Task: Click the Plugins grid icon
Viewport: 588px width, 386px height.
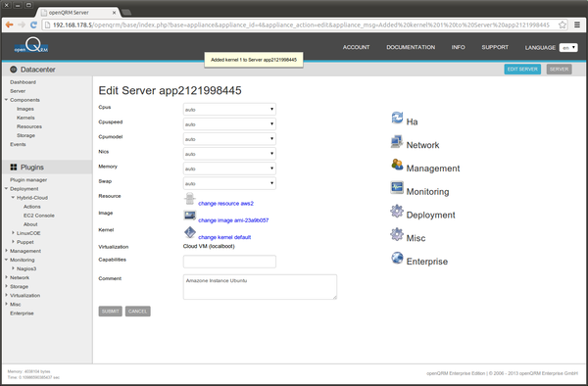Action: coord(14,168)
